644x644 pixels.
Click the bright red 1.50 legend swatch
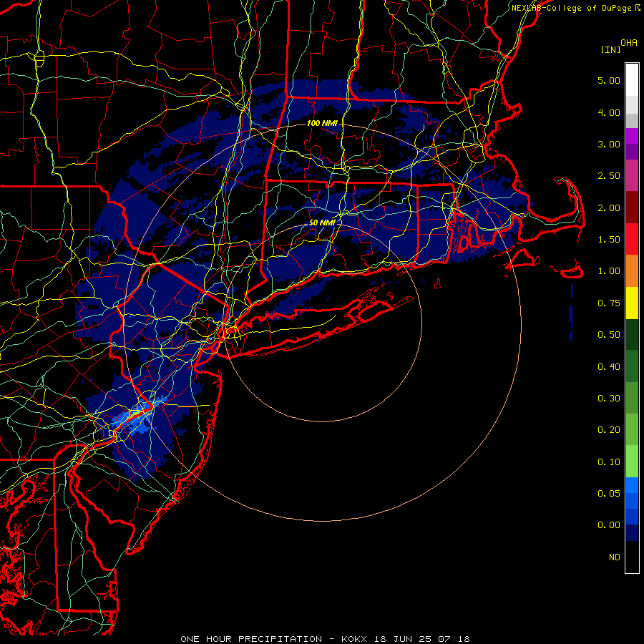click(632, 239)
